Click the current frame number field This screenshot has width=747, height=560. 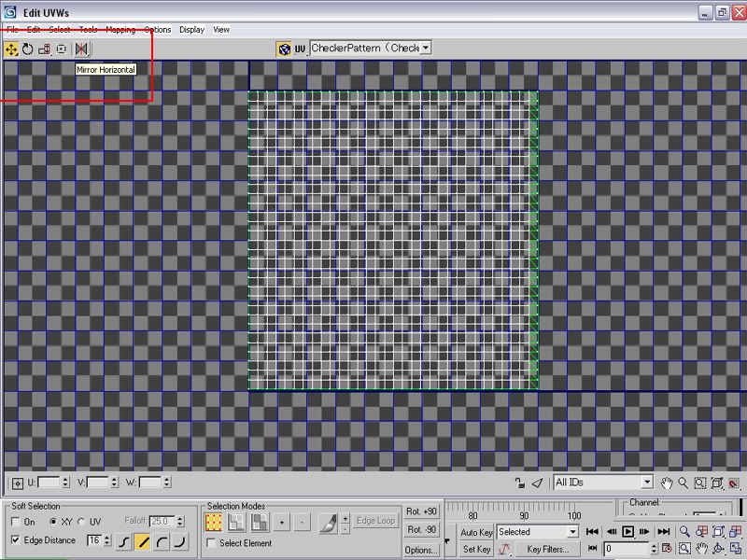[627, 549]
